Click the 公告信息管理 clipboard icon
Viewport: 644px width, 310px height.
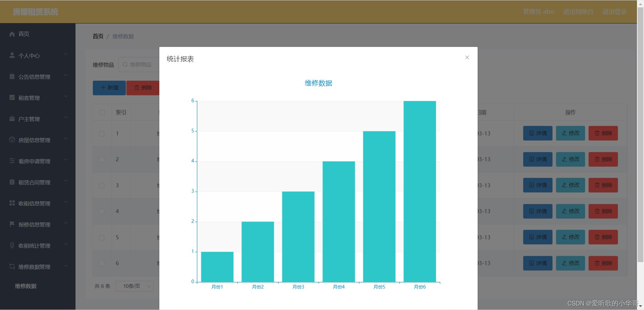coord(12,76)
